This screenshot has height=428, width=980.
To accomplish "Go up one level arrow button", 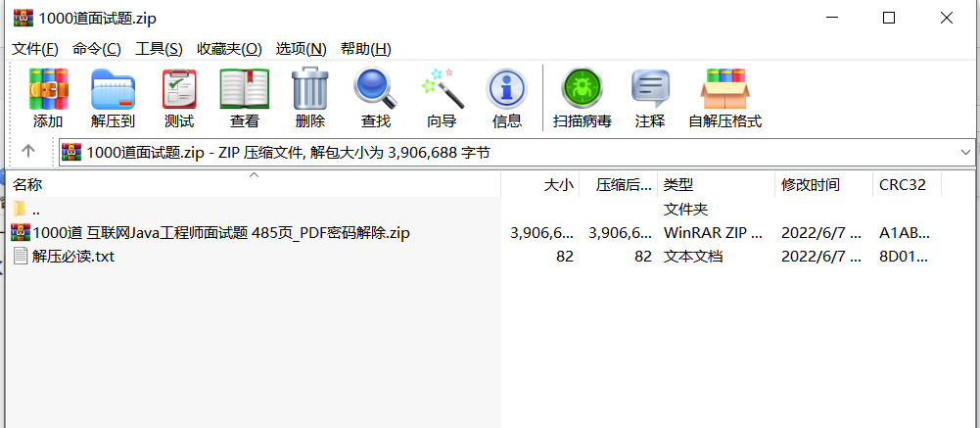I will tap(28, 151).
